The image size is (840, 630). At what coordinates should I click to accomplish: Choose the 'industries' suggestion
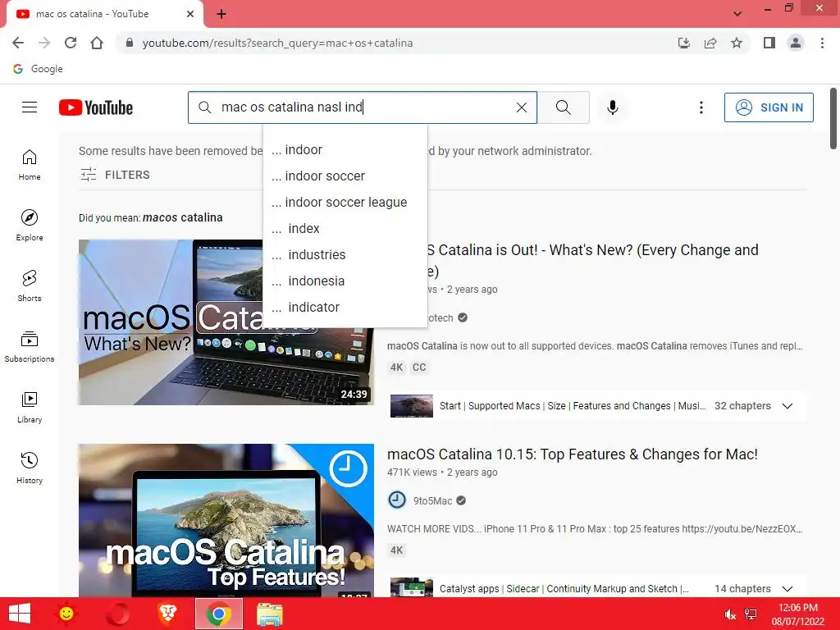[x=345, y=254]
